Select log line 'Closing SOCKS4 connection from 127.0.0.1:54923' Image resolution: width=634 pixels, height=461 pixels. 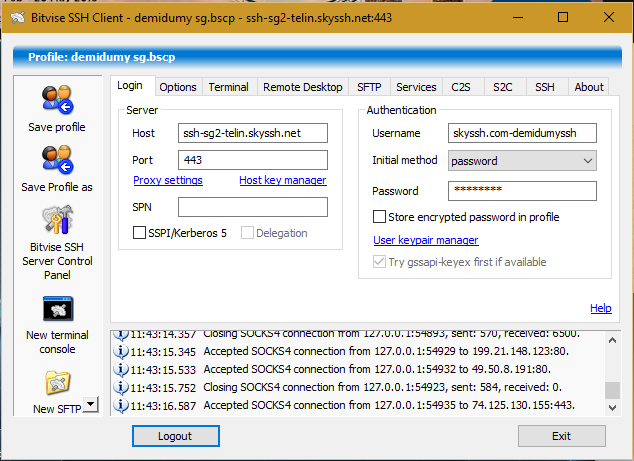[x=383, y=387]
